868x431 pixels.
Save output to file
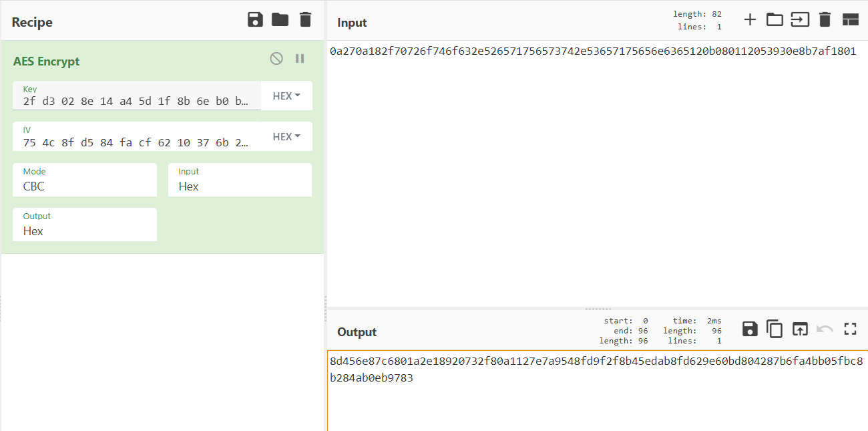point(750,329)
